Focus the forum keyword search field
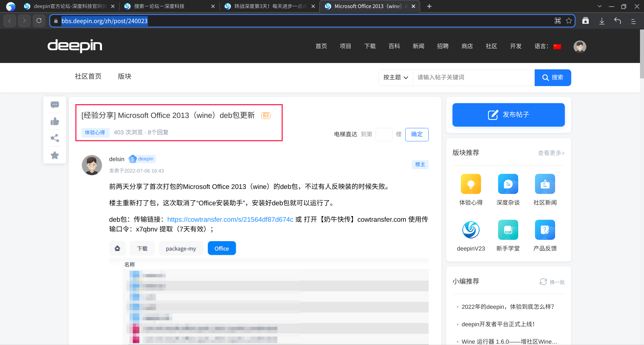Viewport: 644px width, 345px height. coord(473,77)
